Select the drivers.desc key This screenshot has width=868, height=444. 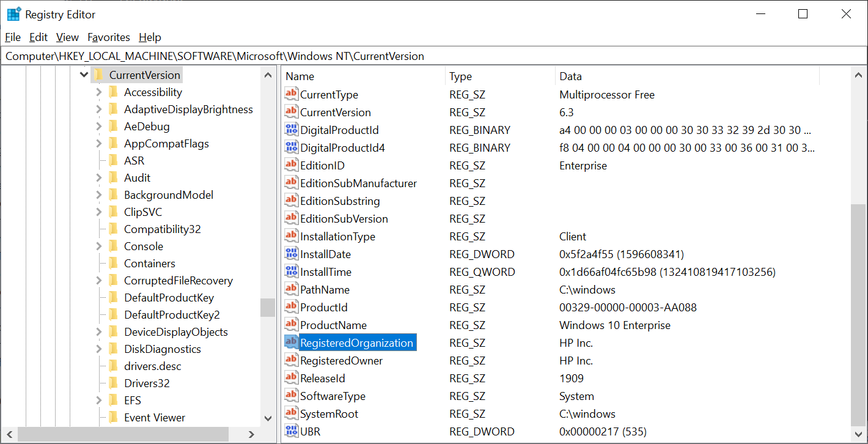coord(153,366)
